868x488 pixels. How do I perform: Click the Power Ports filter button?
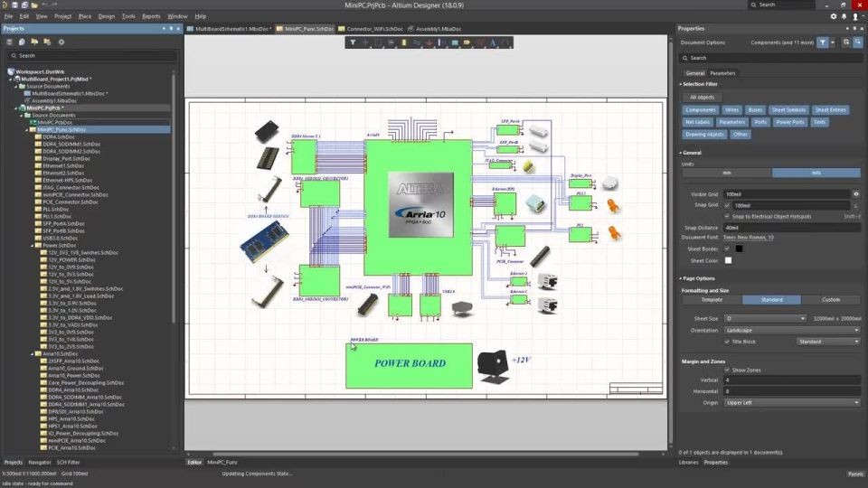(x=790, y=122)
